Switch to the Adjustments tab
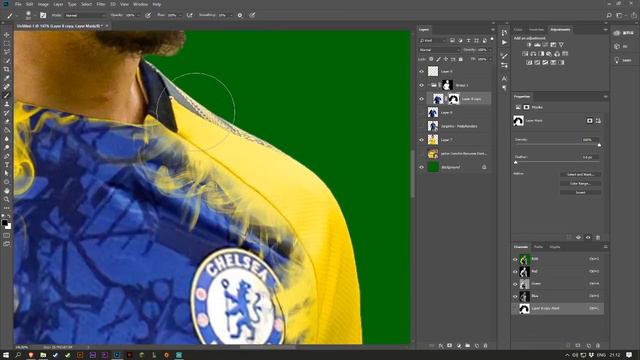The image size is (640, 360). pyautogui.click(x=560, y=29)
